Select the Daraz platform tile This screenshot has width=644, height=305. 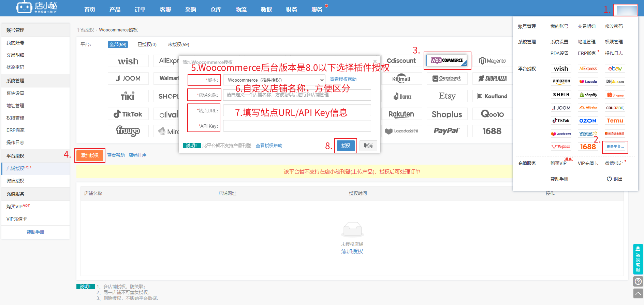pyautogui.click(x=401, y=96)
